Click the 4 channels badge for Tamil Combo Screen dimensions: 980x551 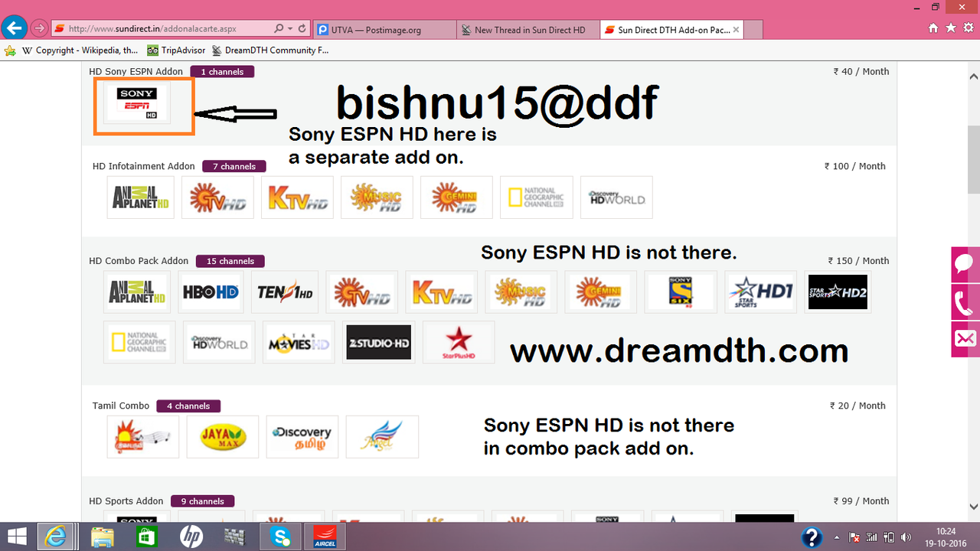click(x=188, y=406)
